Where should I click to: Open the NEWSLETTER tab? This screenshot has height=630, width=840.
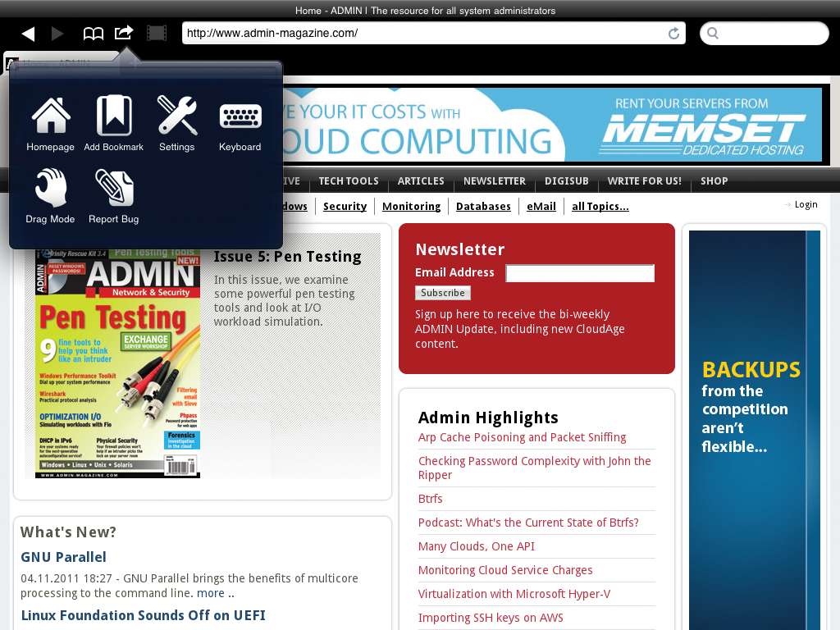495,181
